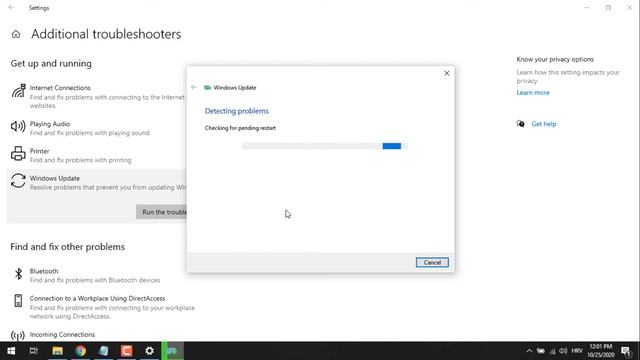Switch to the troubleshooter taskbar window
The height and width of the screenshot is (360, 640).
pos(172,351)
